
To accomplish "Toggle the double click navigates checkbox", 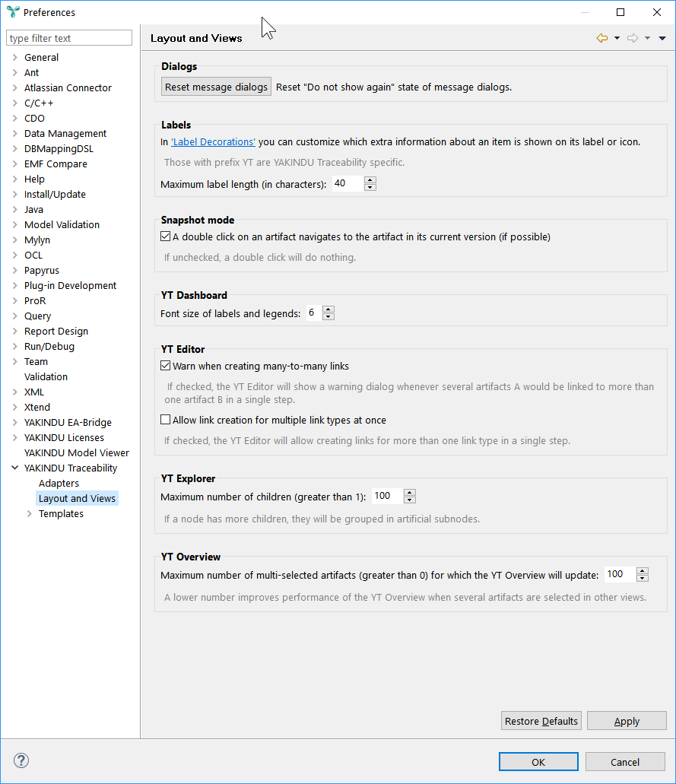I will (x=166, y=236).
